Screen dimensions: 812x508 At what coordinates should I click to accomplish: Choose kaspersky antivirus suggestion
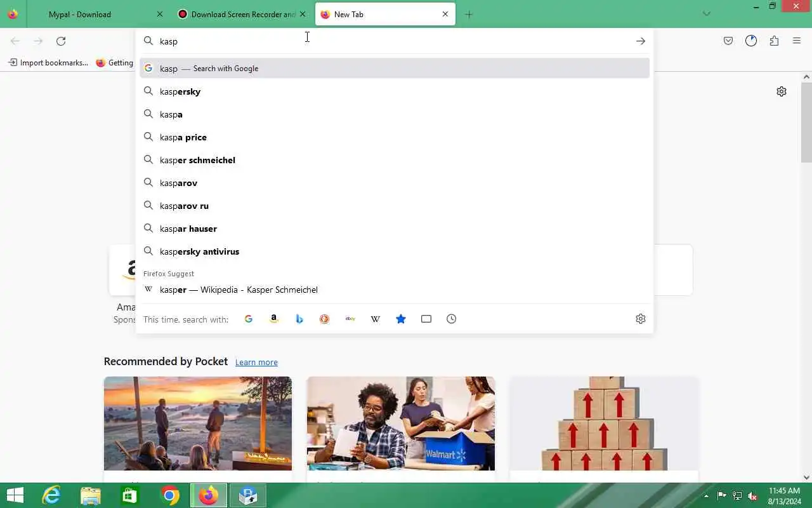[x=395, y=251]
